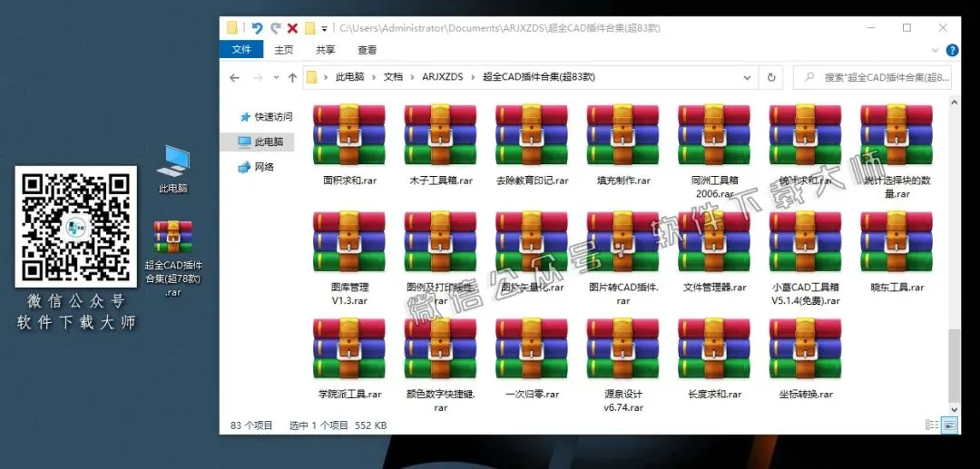The image size is (980, 469).
Task: Select the 图库管理V1.3.rar archive icon
Action: click(349, 241)
